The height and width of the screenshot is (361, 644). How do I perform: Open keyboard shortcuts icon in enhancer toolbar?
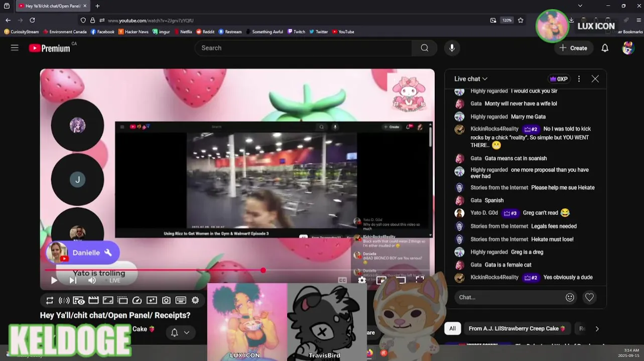click(181, 300)
